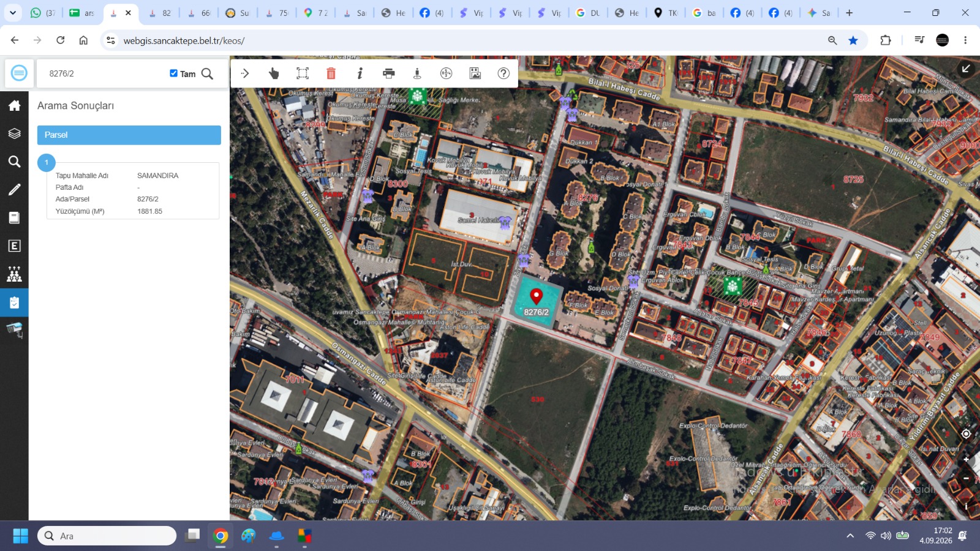Open the people group icon in sidebar

(14, 274)
